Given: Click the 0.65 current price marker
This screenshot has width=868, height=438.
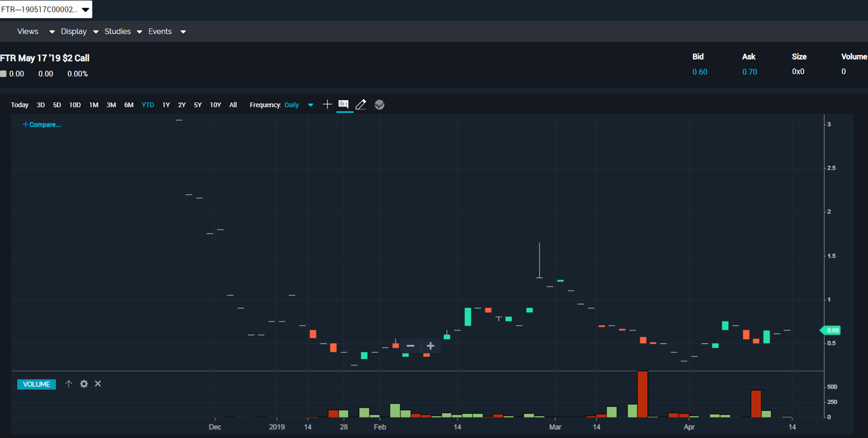Looking at the screenshot, I should coord(831,330).
